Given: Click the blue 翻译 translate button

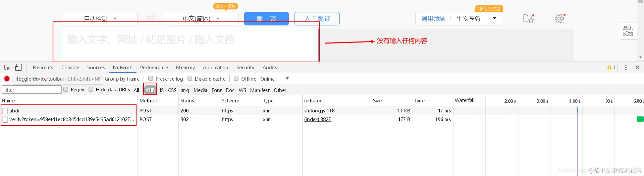Looking at the screenshot, I should click(266, 19).
